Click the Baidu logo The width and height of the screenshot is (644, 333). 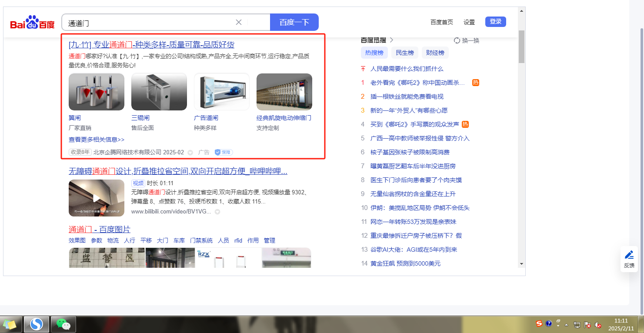(x=33, y=23)
